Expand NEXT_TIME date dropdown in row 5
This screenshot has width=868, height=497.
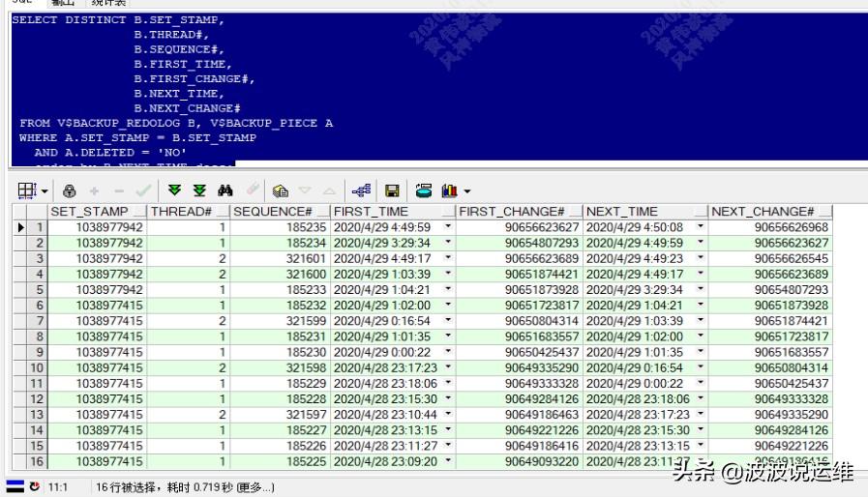pyautogui.click(x=700, y=290)
